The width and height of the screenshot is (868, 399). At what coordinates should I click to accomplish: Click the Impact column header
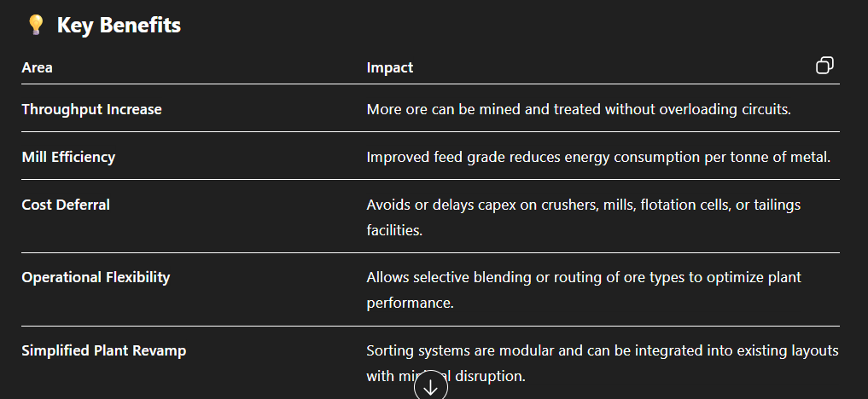click(x=390, y=67)
